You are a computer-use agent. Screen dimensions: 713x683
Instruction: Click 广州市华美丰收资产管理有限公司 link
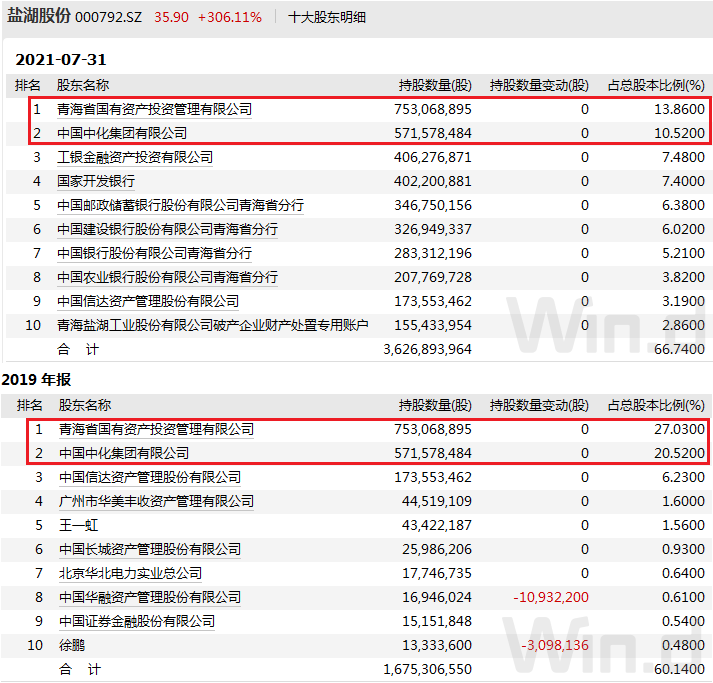click(x=156, y=501)
